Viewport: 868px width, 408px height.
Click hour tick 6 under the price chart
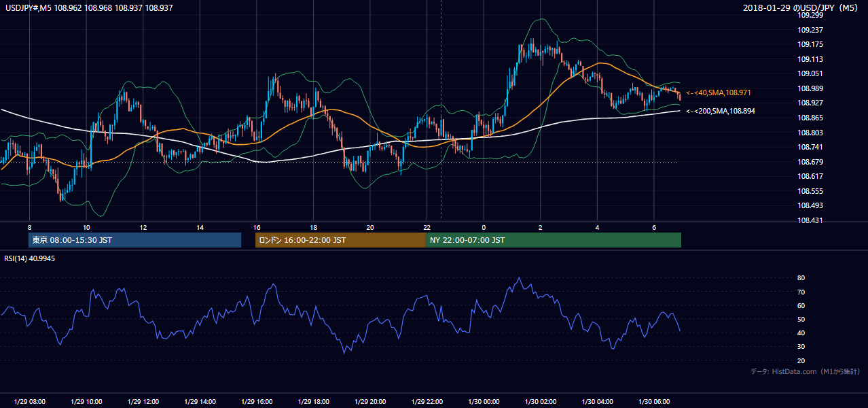654,227
